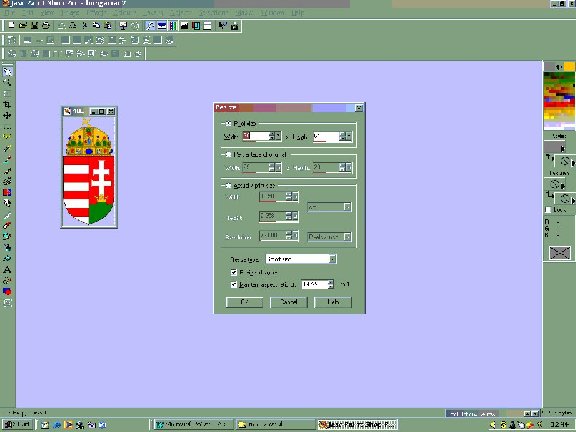Open the Resolution value slider arrow

pos(295,235)
